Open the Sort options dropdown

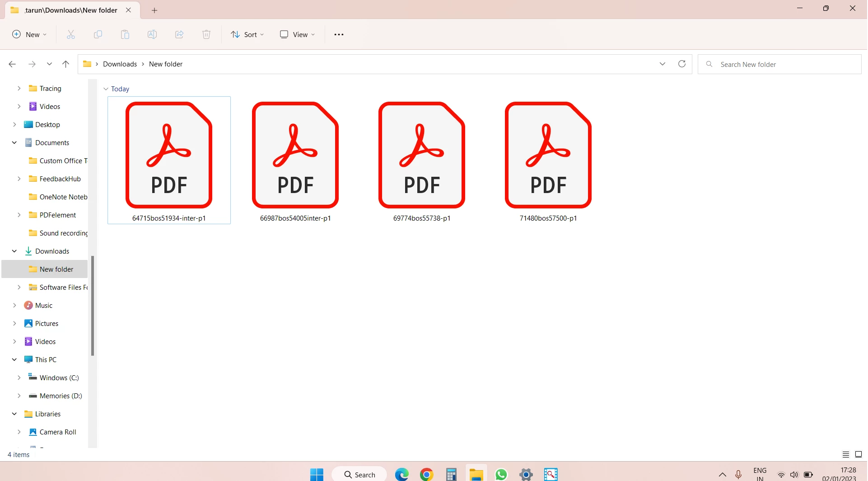(247, 34)
